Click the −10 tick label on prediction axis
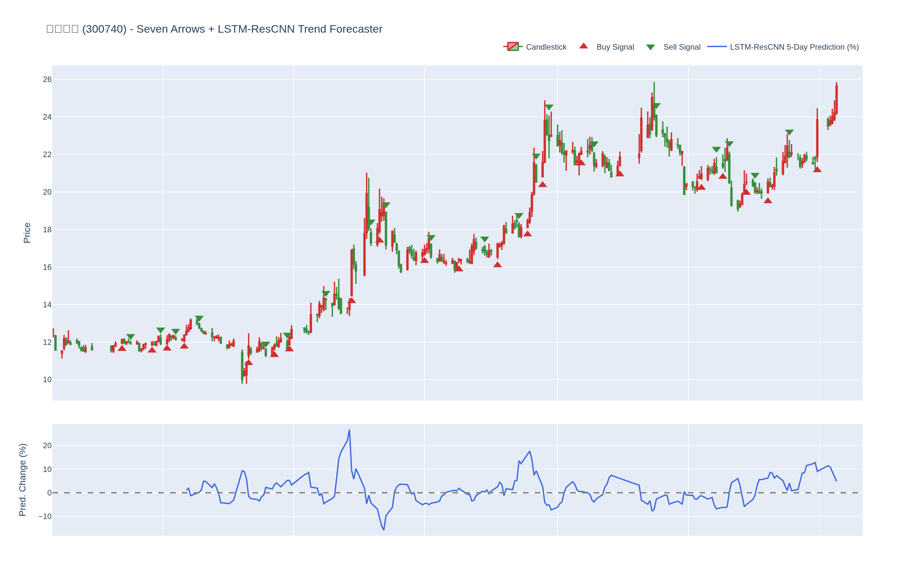 (45, 516)
